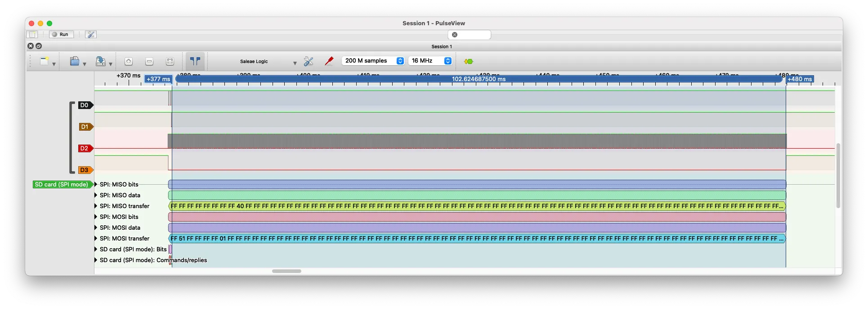This screenshot has width=868, height=309.
Task: Start capture with the Run button
Action: [61, 34]
